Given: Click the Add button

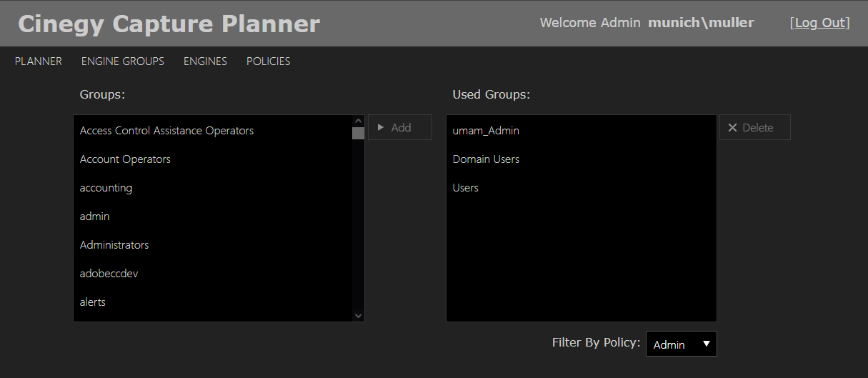Looking at the screenshot, I should click(400, 127).
